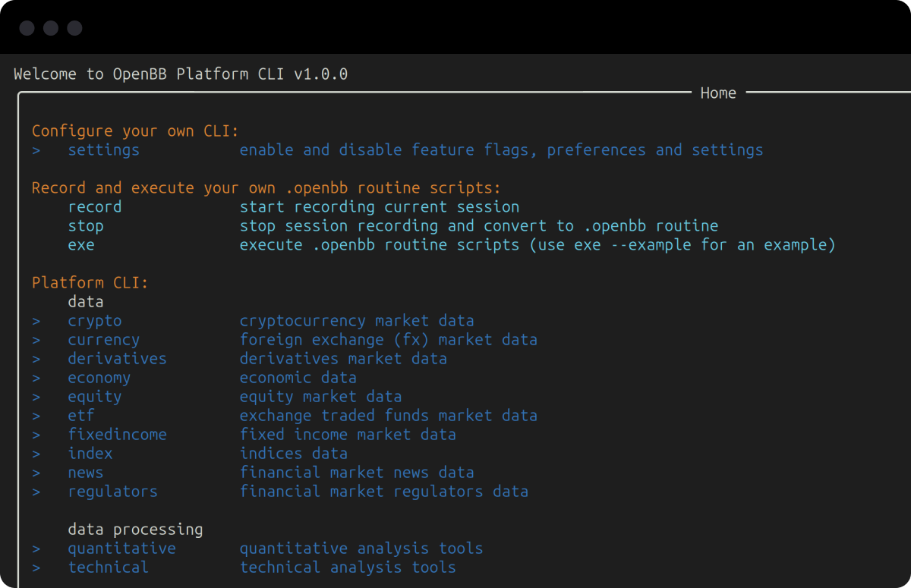Select the exe routine scripts command
This screenshot has height=588, width=911.
[x=81, y=244]
